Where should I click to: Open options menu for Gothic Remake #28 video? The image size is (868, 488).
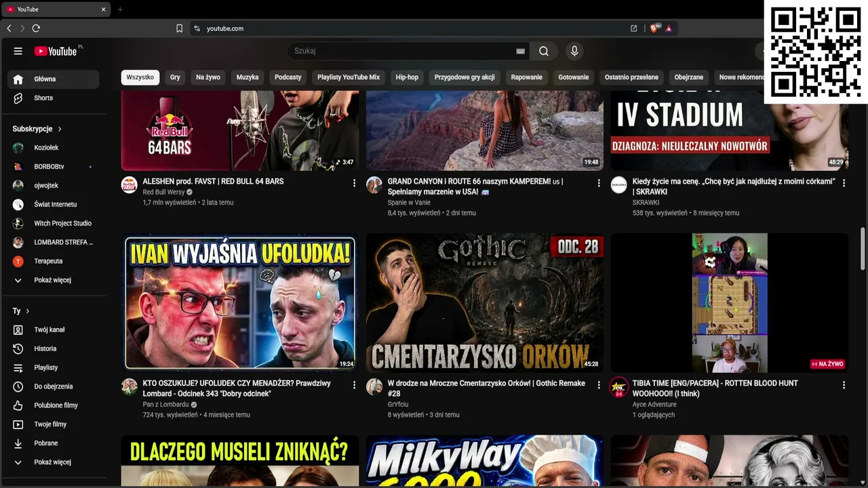pyautogui.click(x=599, y=385)
